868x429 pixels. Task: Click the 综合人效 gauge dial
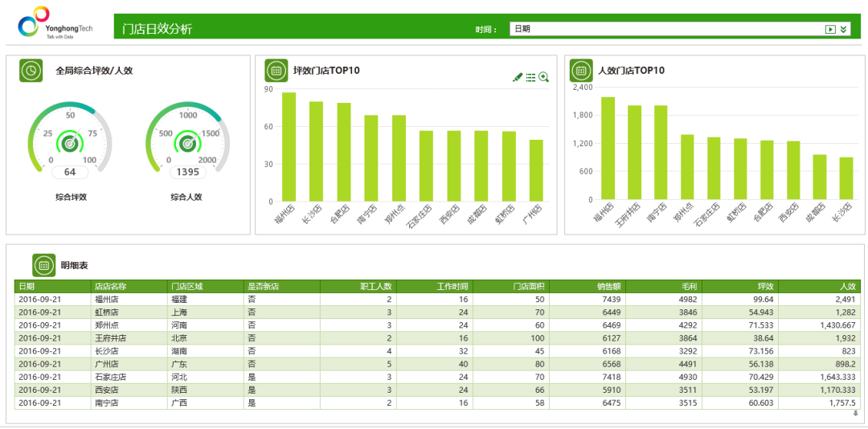(x=187, y=137)
